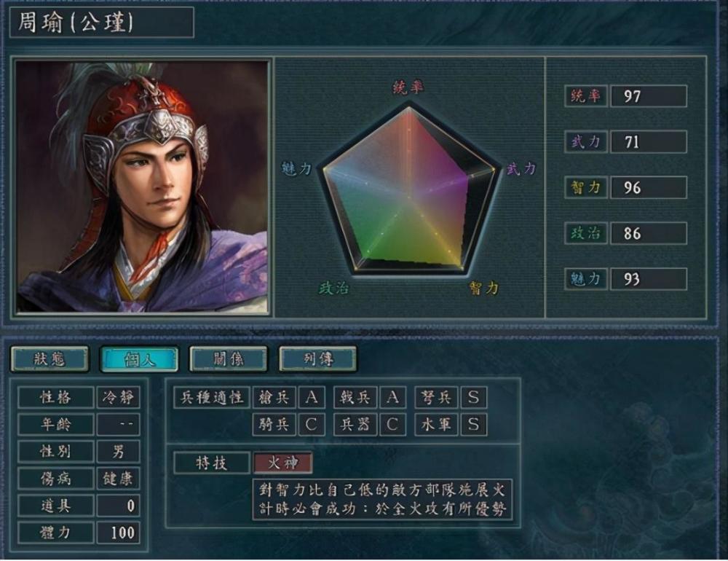Click the 戟兵 troop type label
The width and height of the screenshot is (728, 561).
[356, 397]
